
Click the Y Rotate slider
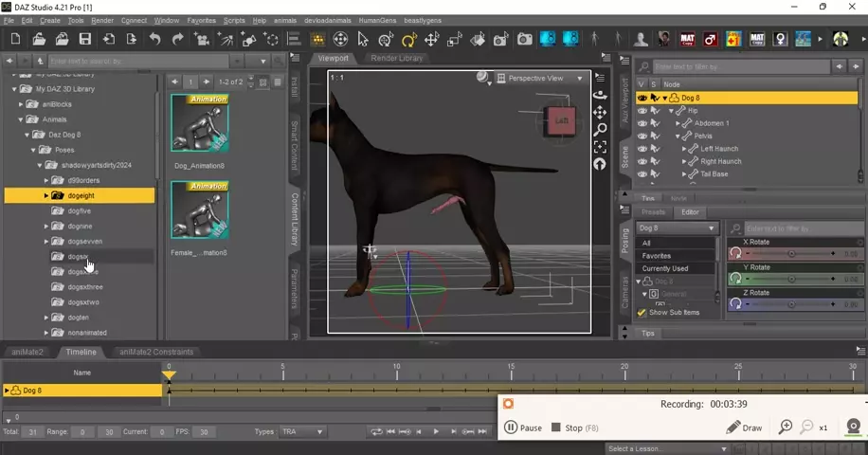click(791, 279)
